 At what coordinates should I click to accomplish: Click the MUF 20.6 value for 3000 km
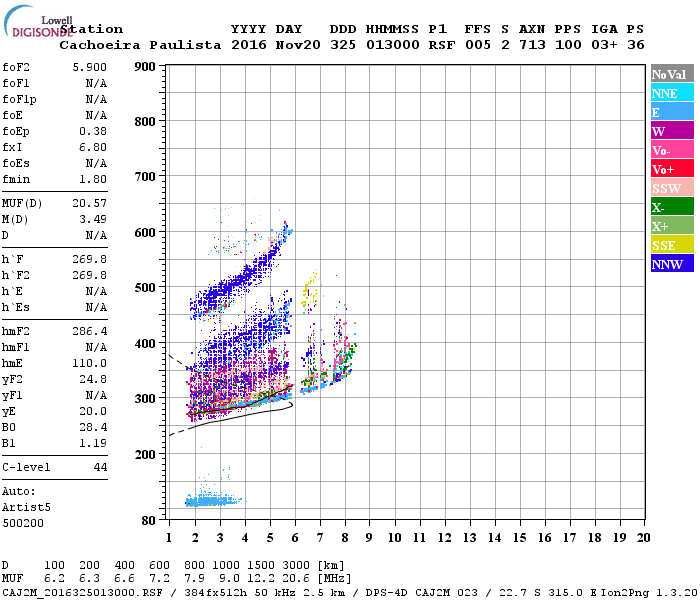point(295,579)
